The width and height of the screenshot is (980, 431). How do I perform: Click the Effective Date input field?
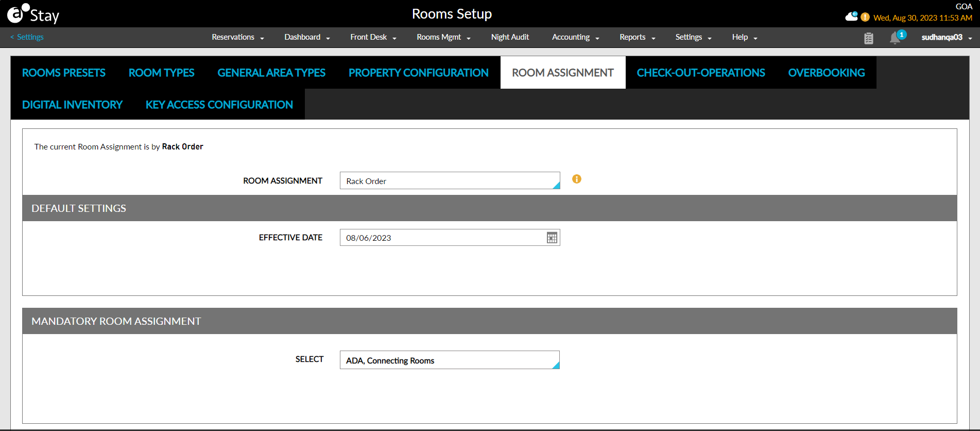click(x=450, y=238)
